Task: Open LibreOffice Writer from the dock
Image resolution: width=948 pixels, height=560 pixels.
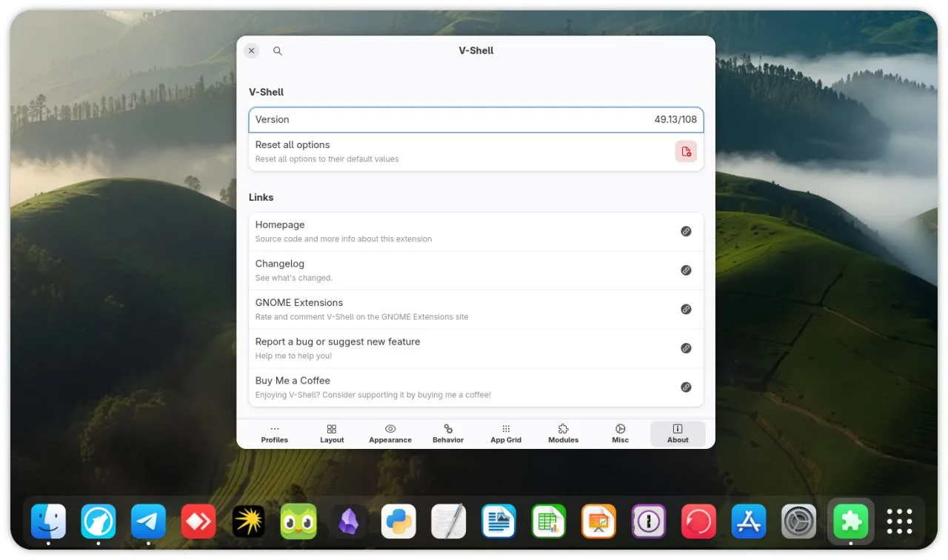Action: coord(498,521)
